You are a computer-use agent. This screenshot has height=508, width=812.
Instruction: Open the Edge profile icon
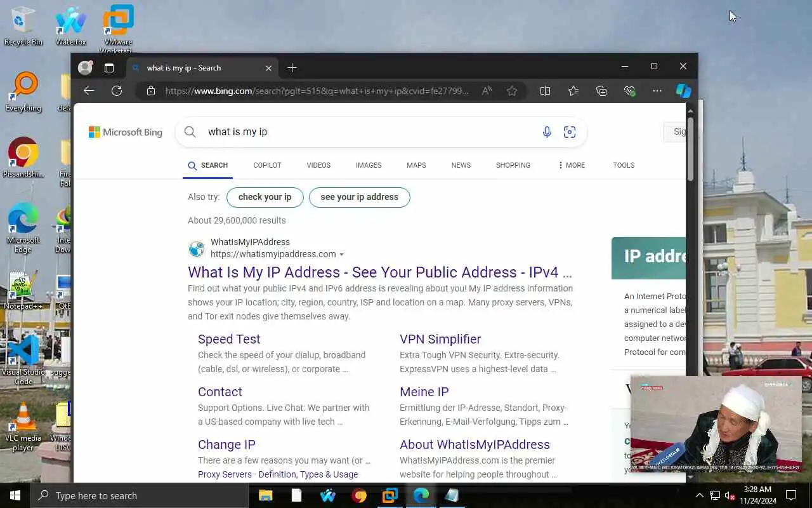pos(85,67)
